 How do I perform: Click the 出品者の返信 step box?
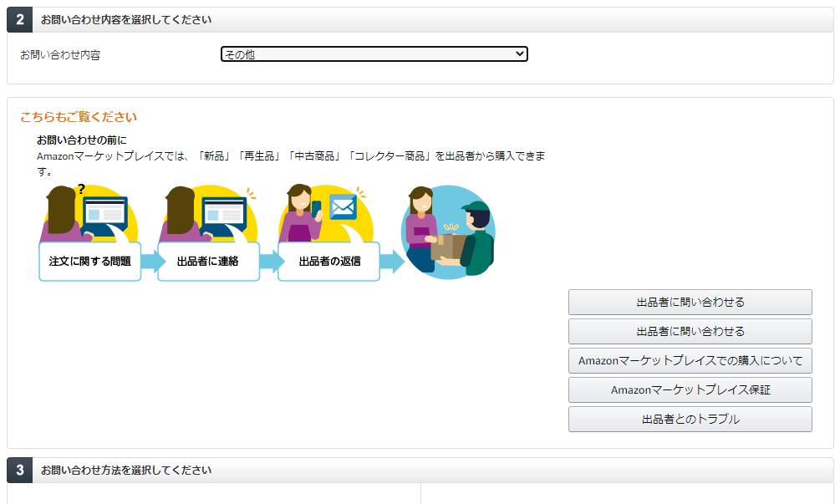tap(329, 262)
